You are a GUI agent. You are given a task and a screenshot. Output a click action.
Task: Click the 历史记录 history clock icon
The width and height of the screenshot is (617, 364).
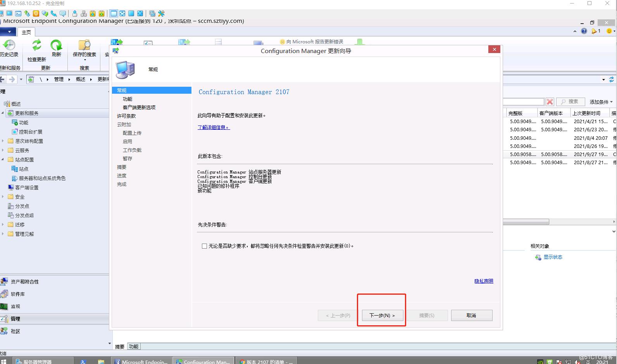point(9,45)
